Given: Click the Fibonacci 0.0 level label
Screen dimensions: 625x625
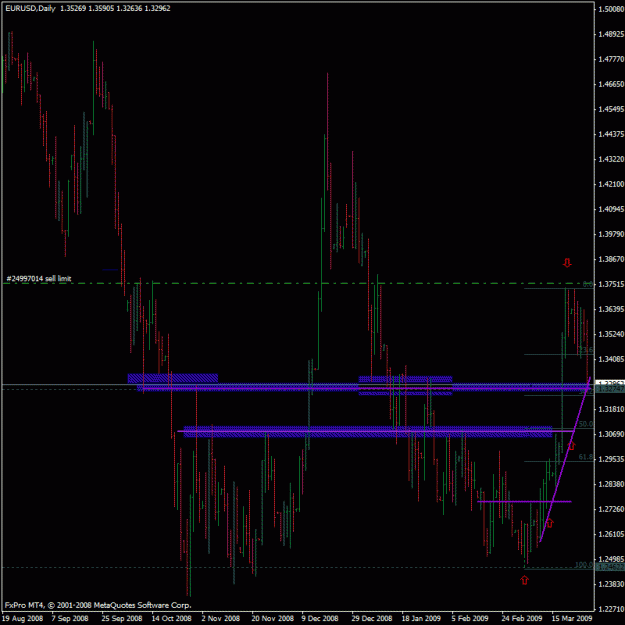Looking at the screenshot, I should point(588,284).
